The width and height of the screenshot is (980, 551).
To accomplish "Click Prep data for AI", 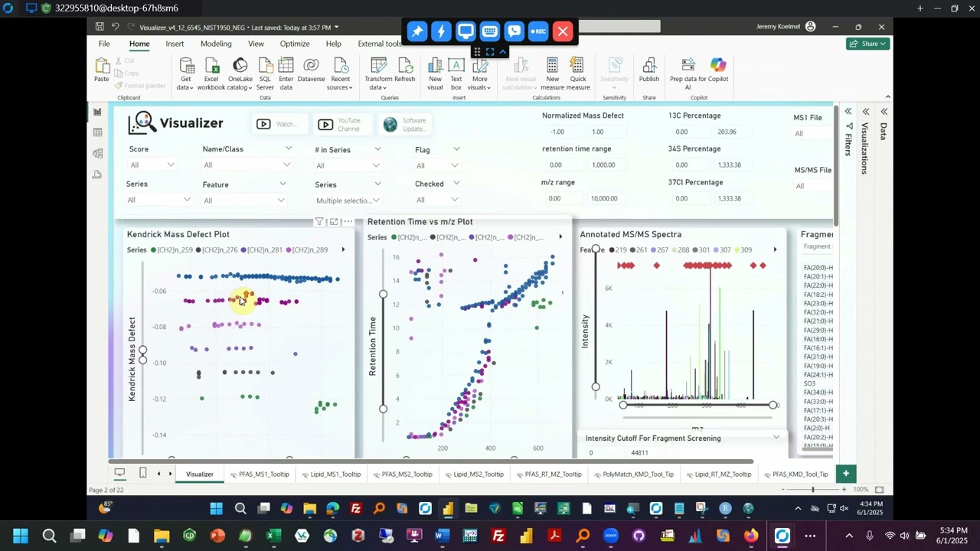I will [688, 73].
